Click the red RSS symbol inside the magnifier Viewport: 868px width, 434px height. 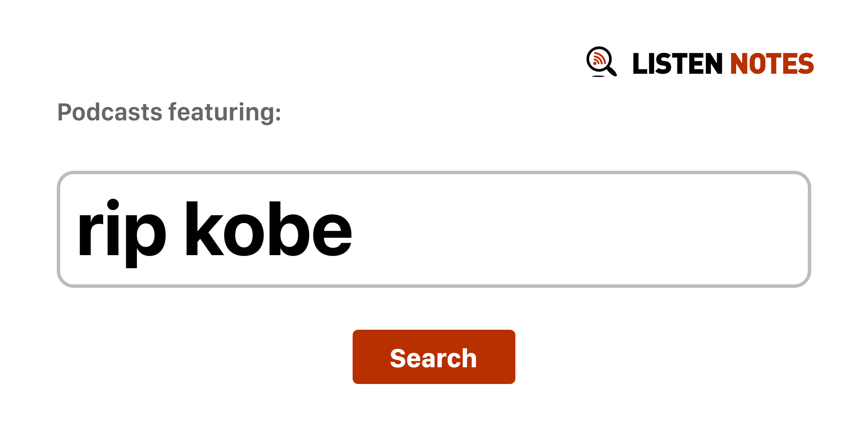tap(598, 59)
